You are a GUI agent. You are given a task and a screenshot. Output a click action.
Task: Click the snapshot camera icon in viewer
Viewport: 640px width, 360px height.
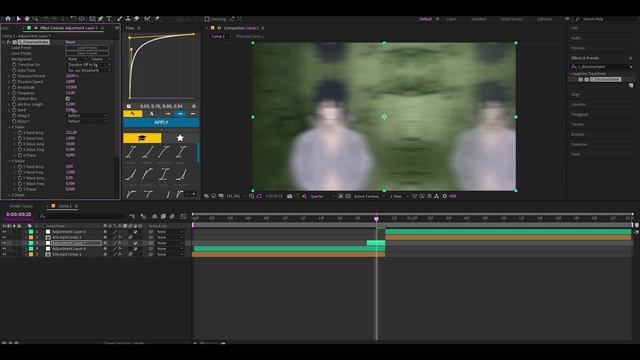289,196
